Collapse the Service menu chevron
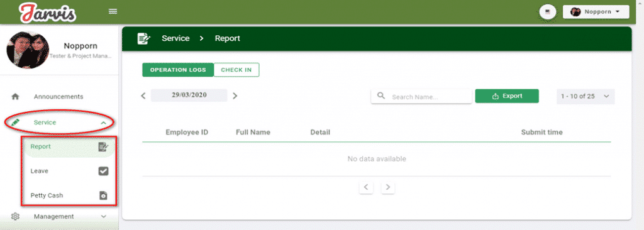 coord(104,123)
